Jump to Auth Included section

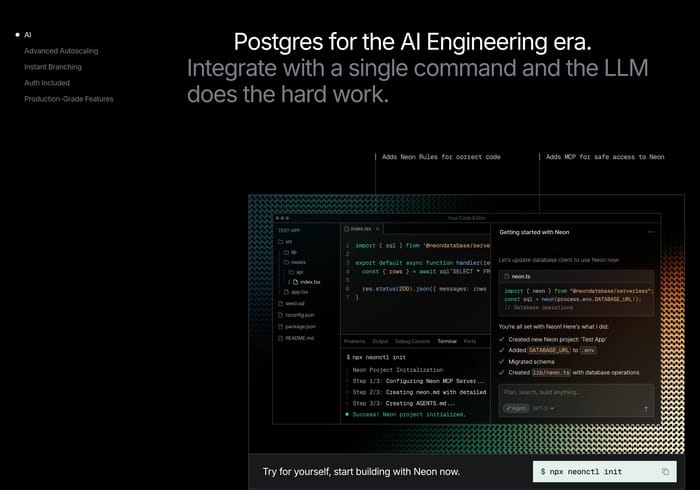[x=47, y=83]
